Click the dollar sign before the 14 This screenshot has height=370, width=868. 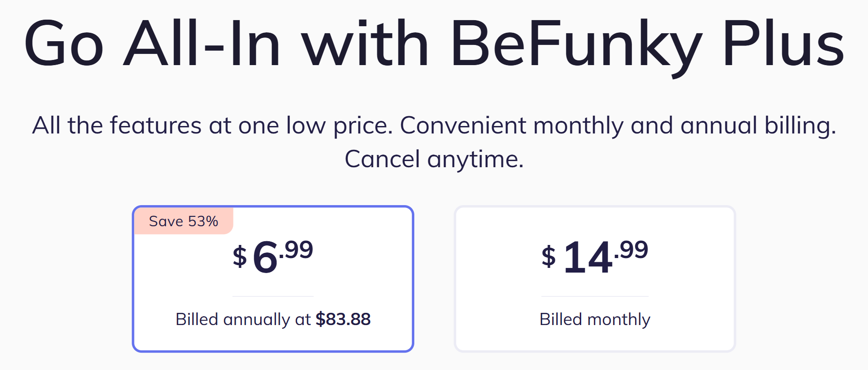pyautogui.click(x=548, y=257)
